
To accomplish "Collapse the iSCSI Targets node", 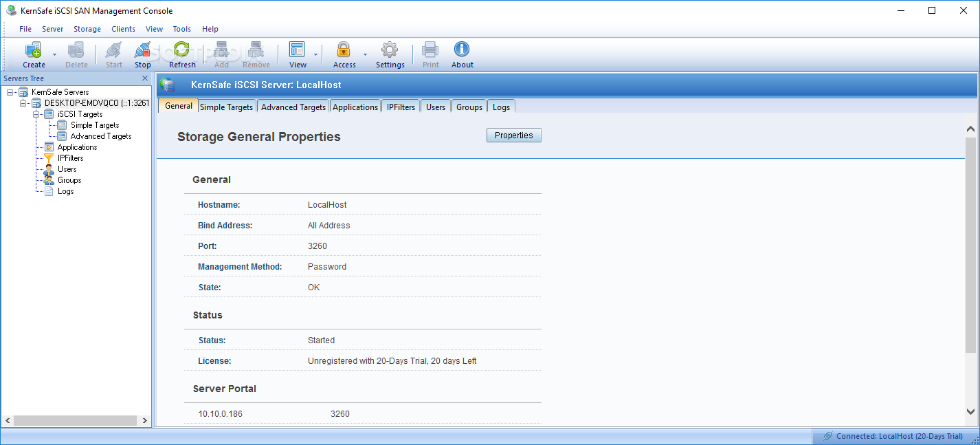I will coord(36,114).
